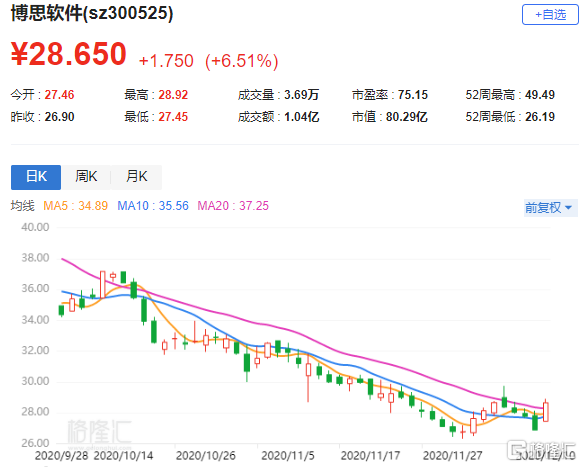Viewport: 582px width, 467px height.
Task: Switch to 月K monthly chart tab
Action: tap(137, 177)
